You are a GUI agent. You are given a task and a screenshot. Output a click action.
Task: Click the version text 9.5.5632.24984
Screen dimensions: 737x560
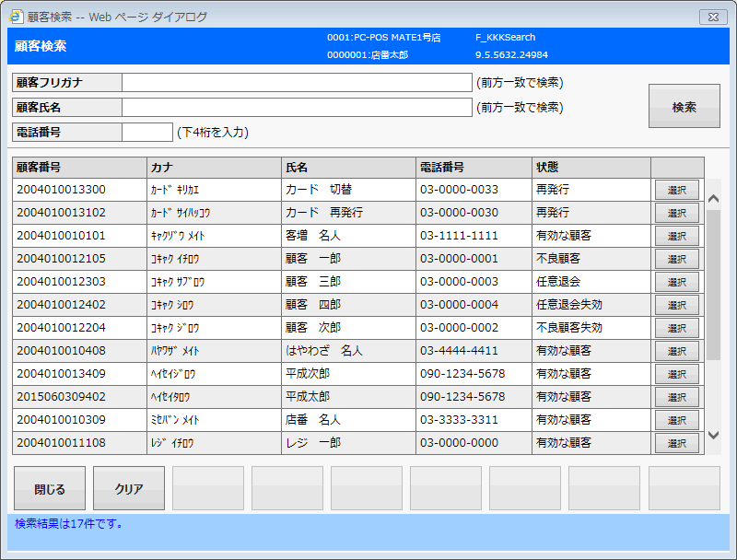[x=511, y=55]
